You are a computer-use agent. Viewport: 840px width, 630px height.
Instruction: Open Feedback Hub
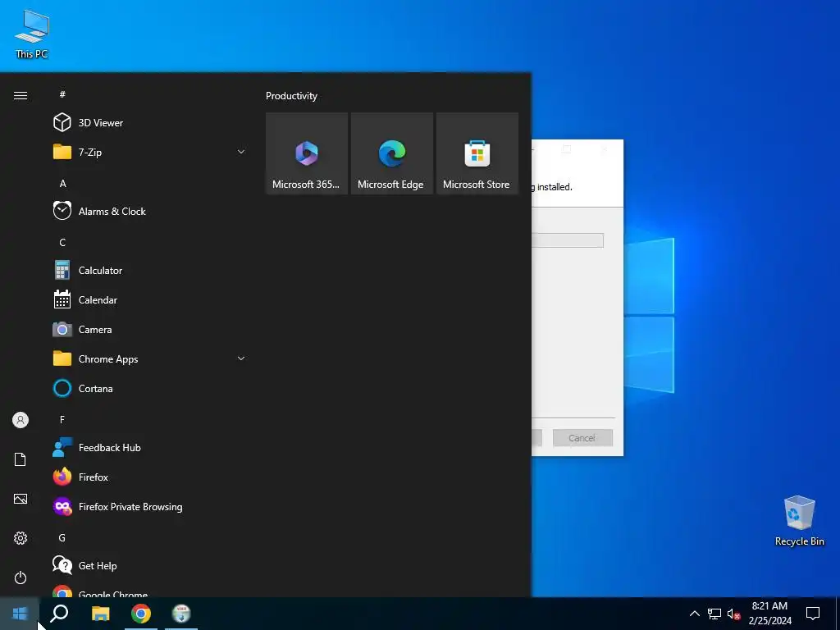pyautogui.click(x=150, y=447)
